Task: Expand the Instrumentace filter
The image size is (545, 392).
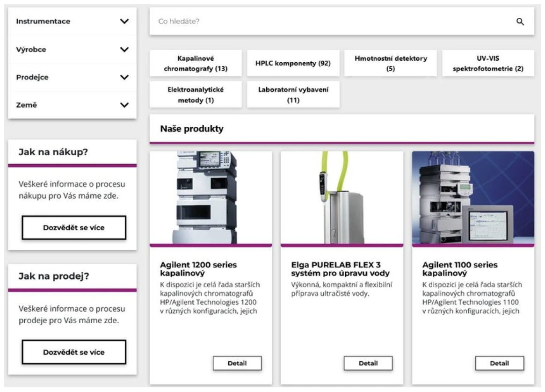Action: [x=73, y=21]
